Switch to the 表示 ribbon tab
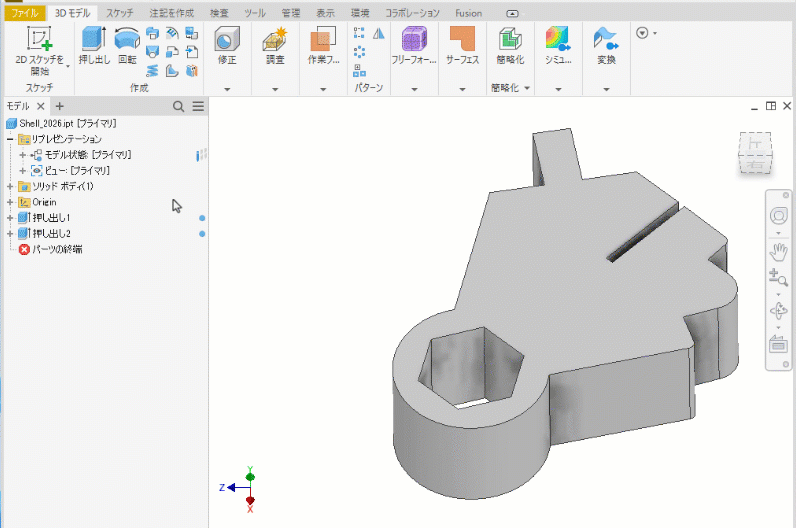796x528 pixels. click(x=325, y=13)
